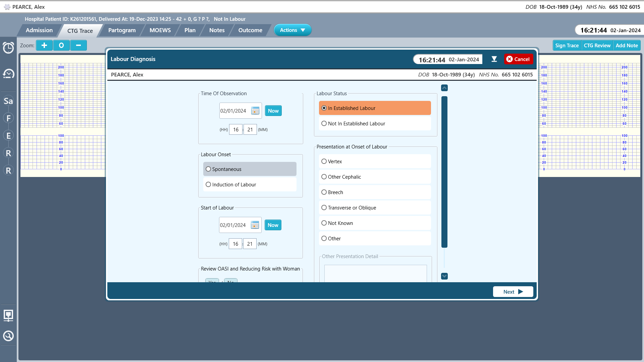Click the Sign Trace button
This screenshot has height=362, width=644.
tap(567, 46)
